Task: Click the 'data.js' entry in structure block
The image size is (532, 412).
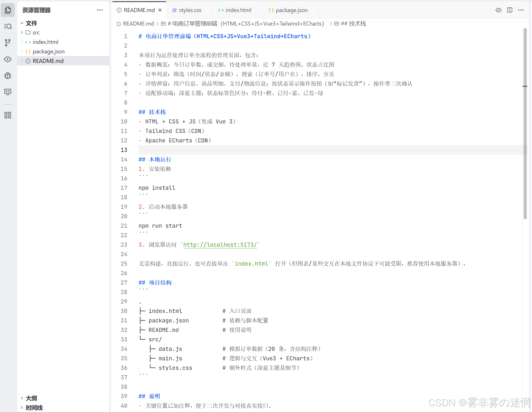Action: pos(170,349)
